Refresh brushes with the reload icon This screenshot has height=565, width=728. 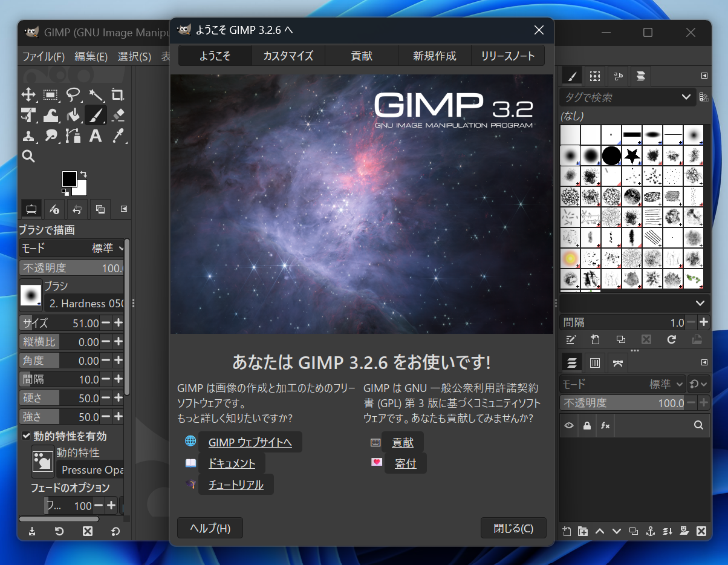671,339
